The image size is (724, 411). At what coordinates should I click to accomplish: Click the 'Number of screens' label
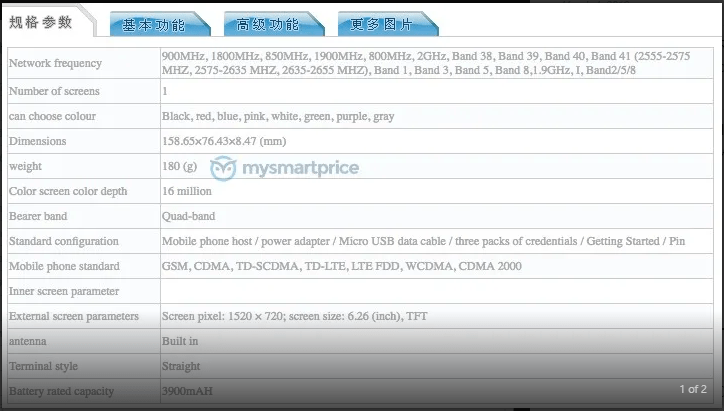point(54,91)
